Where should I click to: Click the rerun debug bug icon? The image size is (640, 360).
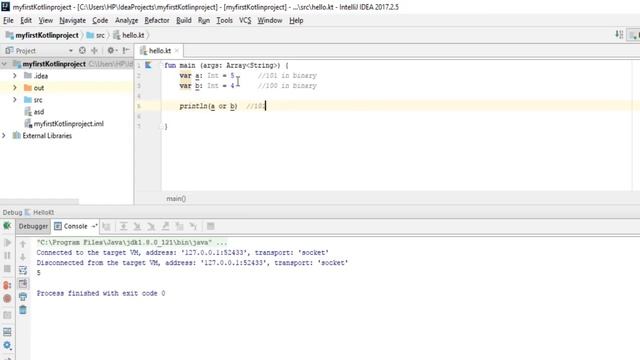[x=7, y=226]
